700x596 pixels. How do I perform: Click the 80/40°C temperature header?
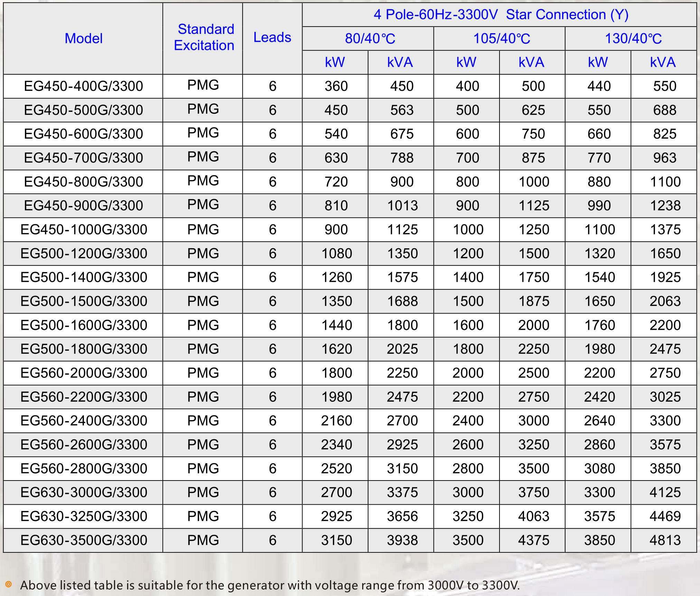(370, 38)
